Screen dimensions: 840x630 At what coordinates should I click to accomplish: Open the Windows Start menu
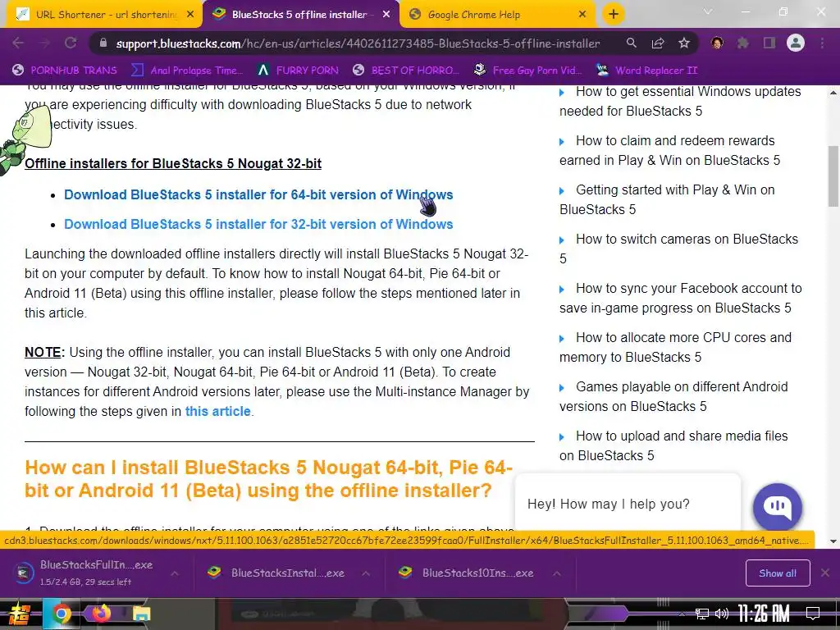point(20,614)
